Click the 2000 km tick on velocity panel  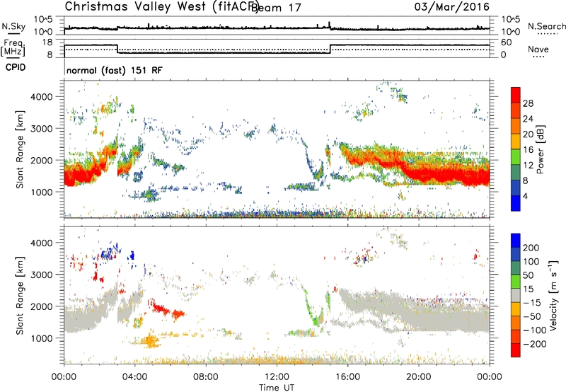pyautogui.click(x=41, y=306)
